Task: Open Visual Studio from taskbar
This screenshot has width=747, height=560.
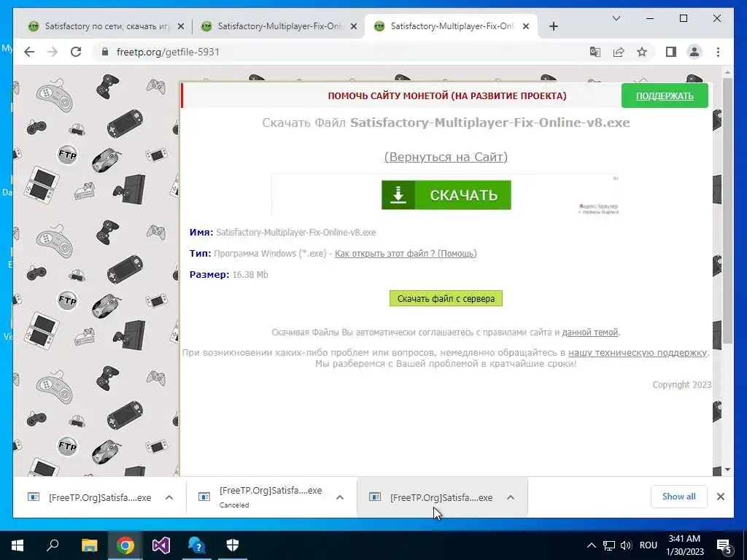Action: (161, 545)
